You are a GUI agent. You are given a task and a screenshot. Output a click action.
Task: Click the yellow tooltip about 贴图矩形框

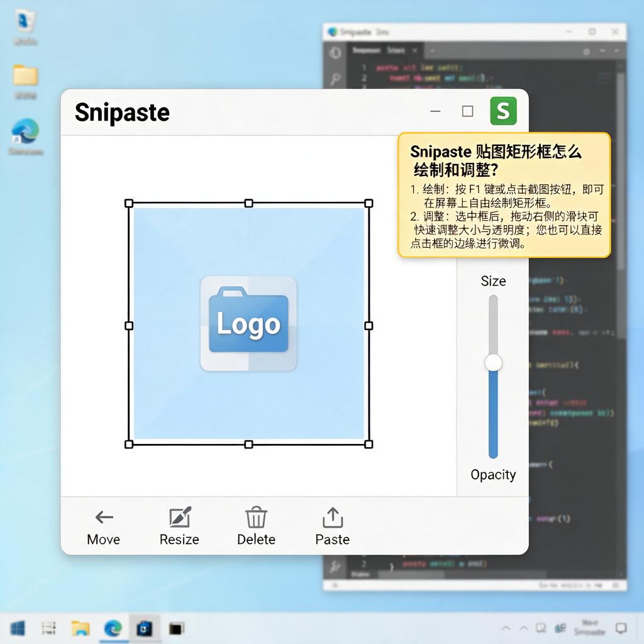click(504, 195)
